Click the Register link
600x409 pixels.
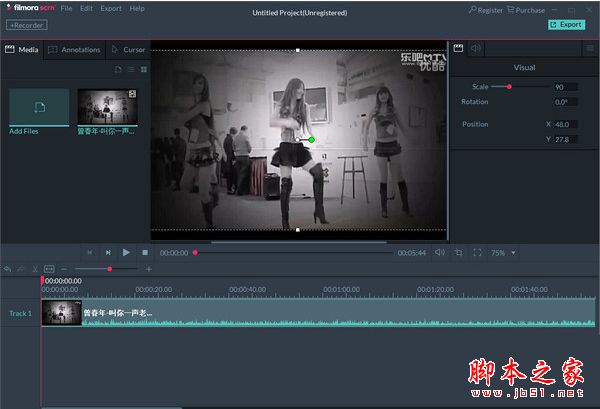coord(486,10)
